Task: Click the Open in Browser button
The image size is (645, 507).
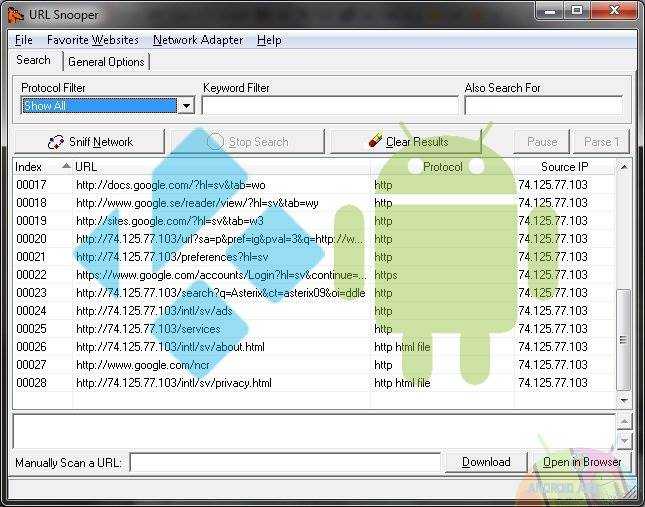Action: [581, 462]
